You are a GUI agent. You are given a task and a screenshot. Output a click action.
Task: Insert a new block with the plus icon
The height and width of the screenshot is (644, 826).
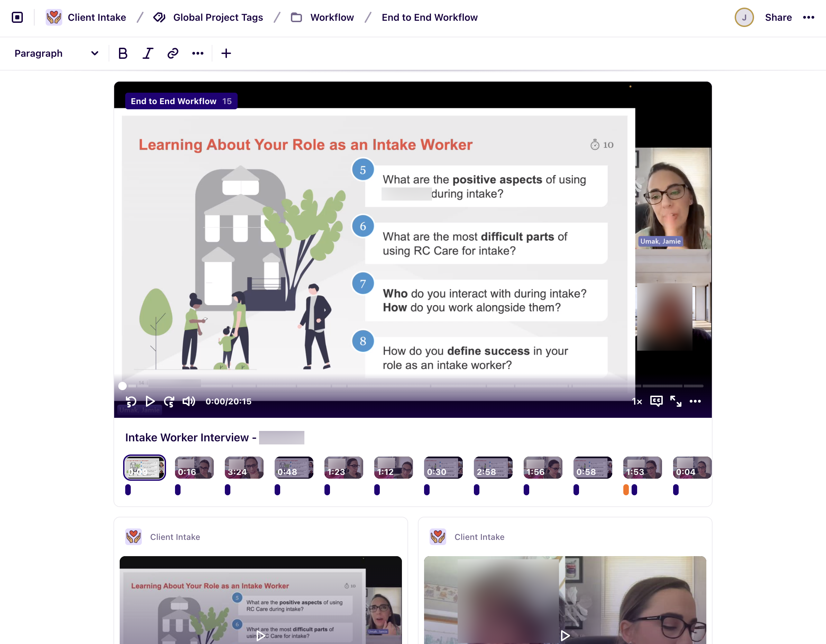[226, 53]
